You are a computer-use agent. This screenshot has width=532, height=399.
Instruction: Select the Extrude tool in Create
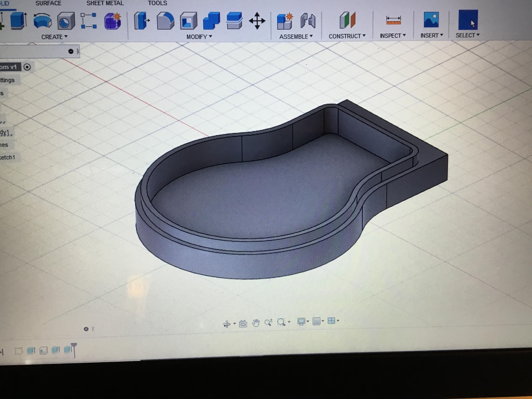coord(18,21)
